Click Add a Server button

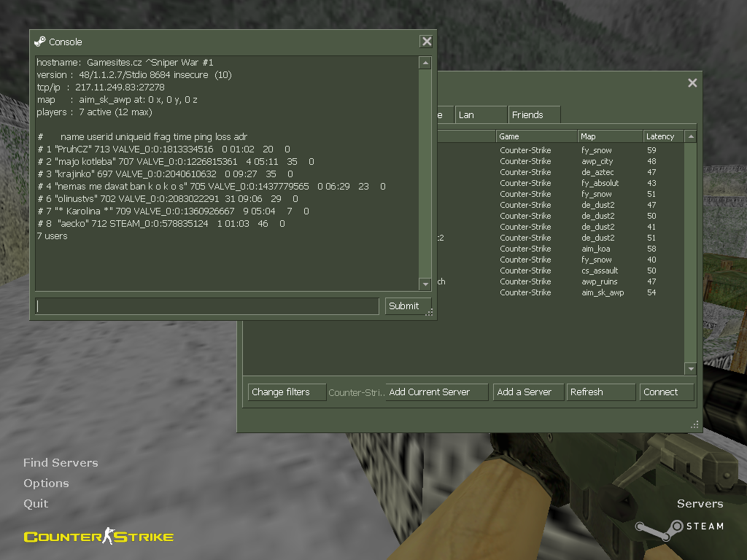[528, 392]
